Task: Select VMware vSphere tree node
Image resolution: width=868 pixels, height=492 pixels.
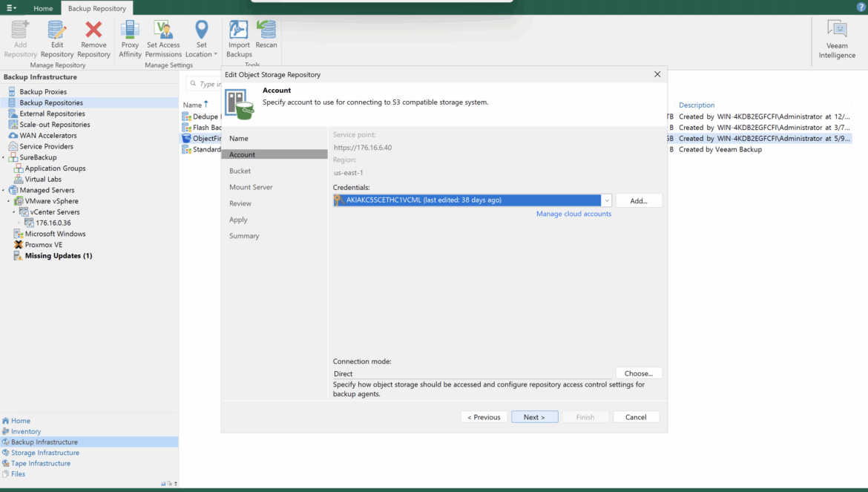Action: (51, 201)
